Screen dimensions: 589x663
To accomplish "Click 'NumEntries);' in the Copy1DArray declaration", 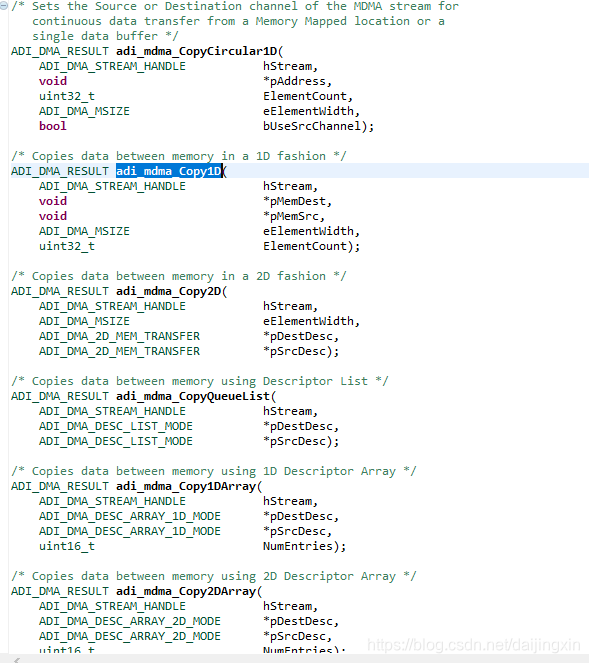I will point(304,546).
